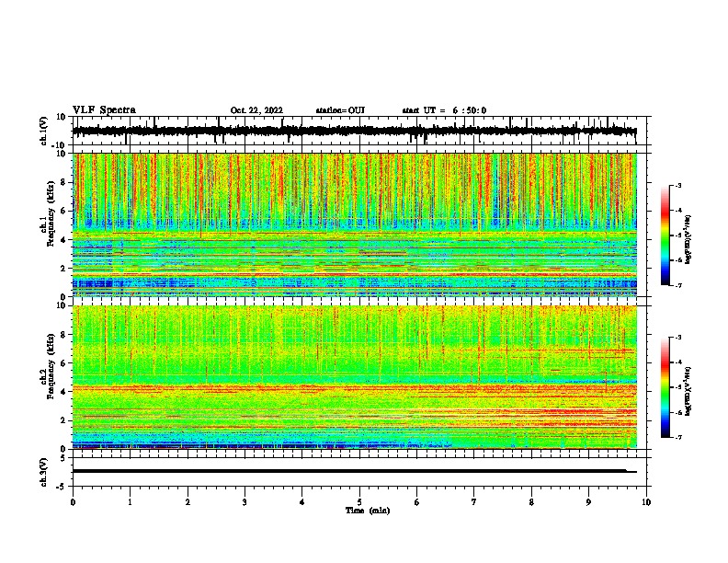Image resolution: width=728 pixels, height=563 pixels.
Task: Click the time axis tick label "5"
Action: (359, 502)
